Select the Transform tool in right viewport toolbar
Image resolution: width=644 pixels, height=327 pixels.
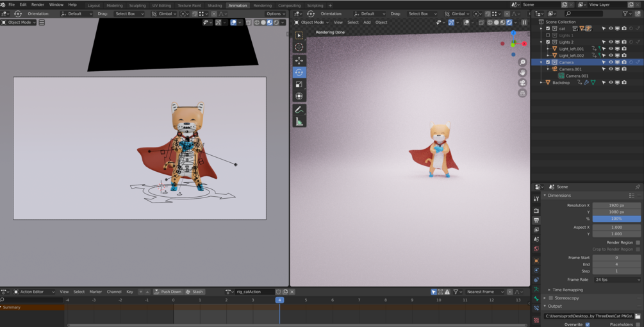point(299,96)
